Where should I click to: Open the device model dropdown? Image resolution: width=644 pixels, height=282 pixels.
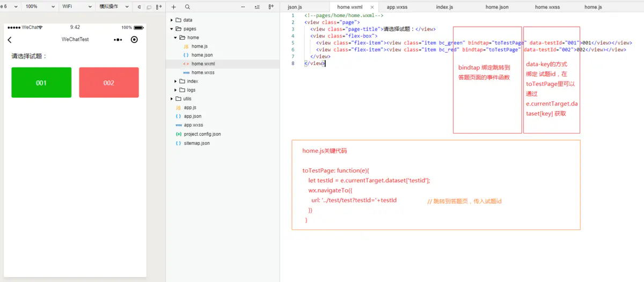tap(10, 7)
